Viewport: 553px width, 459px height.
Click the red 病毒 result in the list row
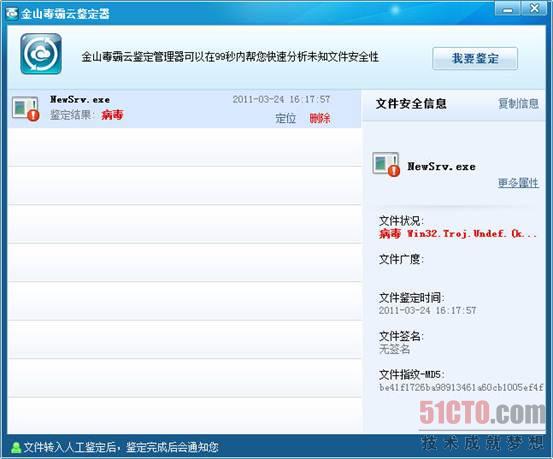coord(112,115)
